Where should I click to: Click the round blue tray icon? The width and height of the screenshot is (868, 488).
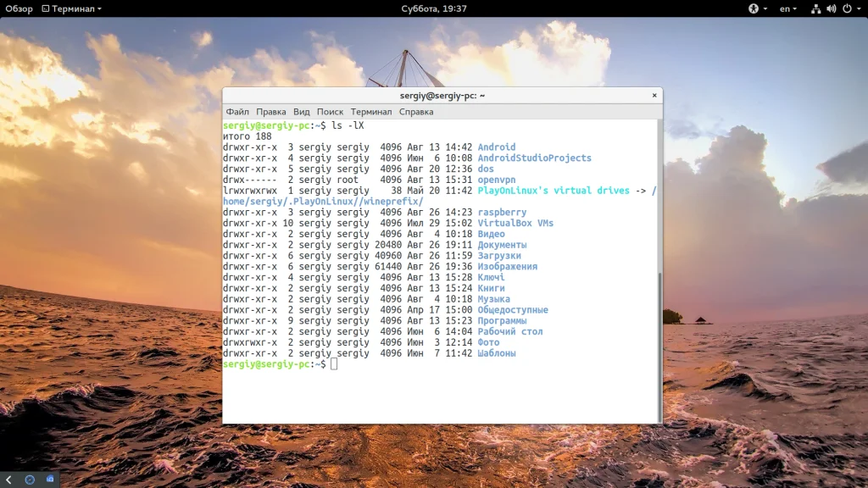(30, 480)
